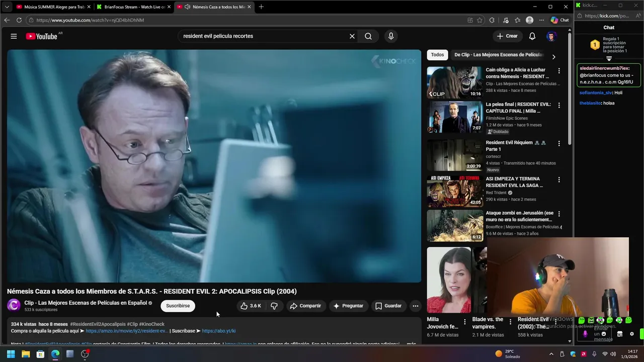This screenshot has height=362, width=644.
Task: Open Milla Jovovich short thumbnail
Action: tap(449, 280)
